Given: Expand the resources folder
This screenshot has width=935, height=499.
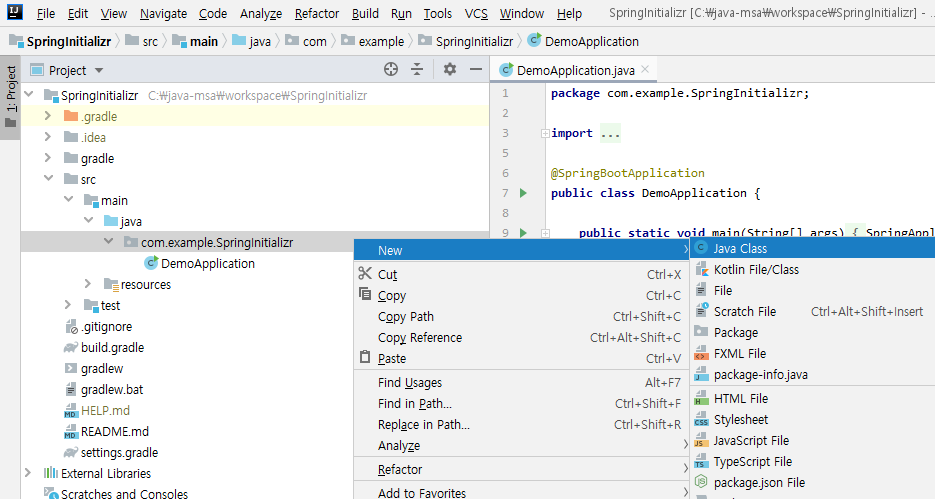Looking at the screenshot, I should (x=88, y=284).
